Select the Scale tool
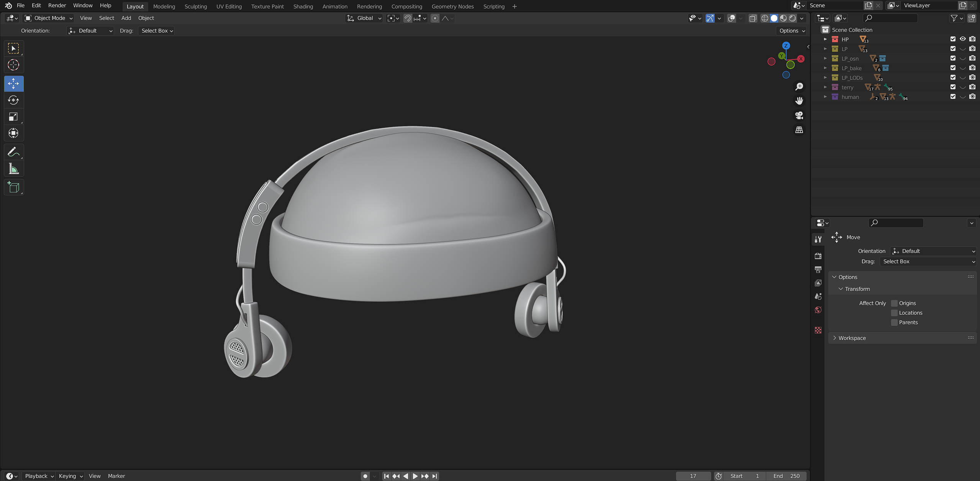980x481 pixels. click(x=13, y=117)
